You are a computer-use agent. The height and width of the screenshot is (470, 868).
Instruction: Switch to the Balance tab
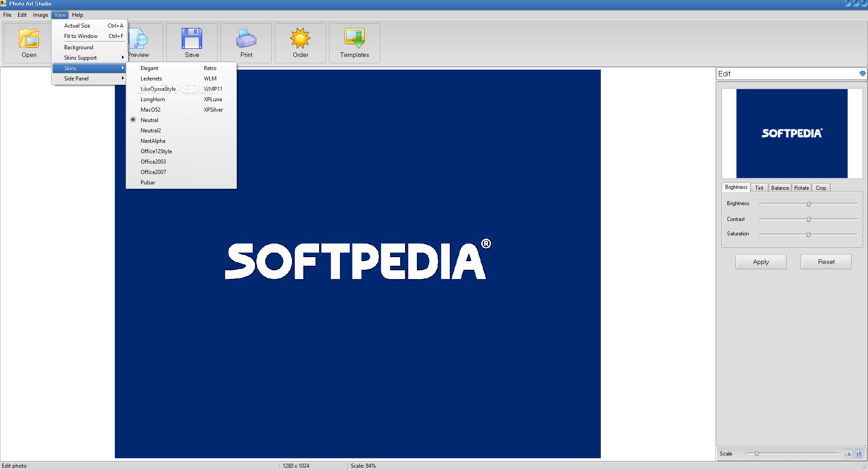click(x=780, y=188)
